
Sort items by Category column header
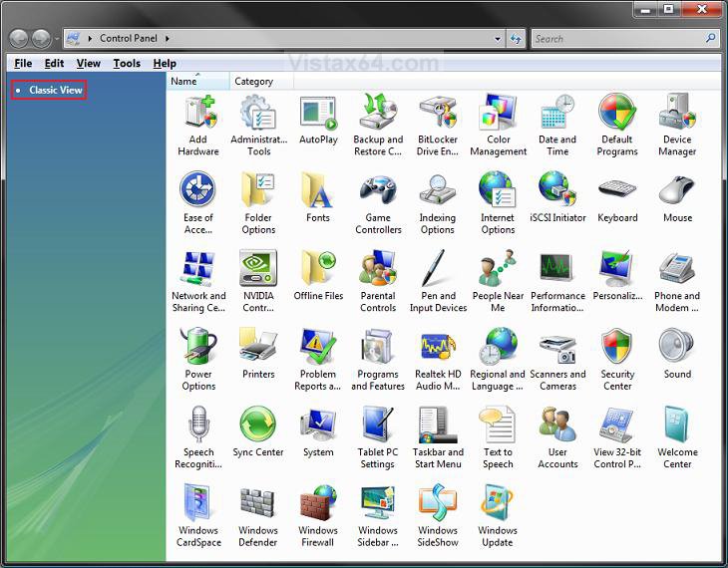coord(261,81)
